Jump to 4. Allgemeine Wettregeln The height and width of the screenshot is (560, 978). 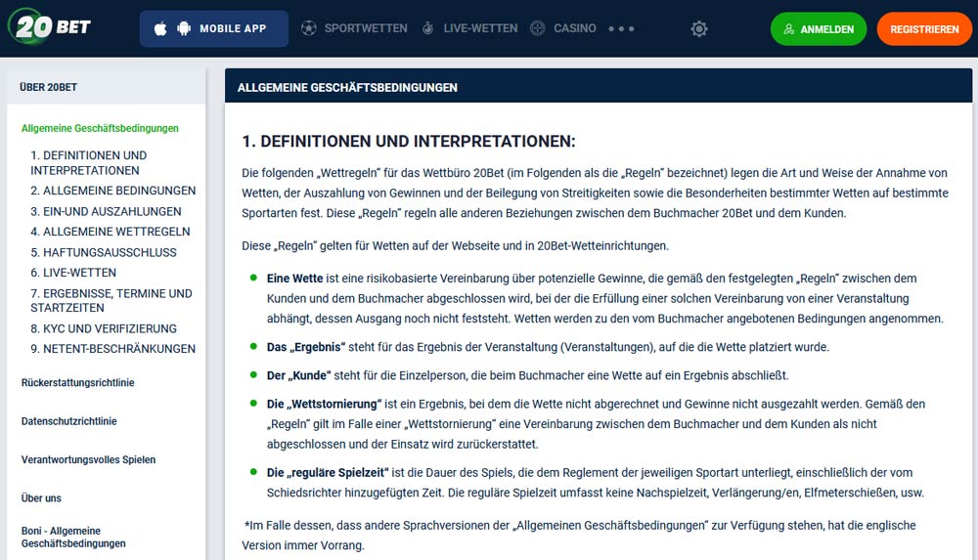point(111,232)
